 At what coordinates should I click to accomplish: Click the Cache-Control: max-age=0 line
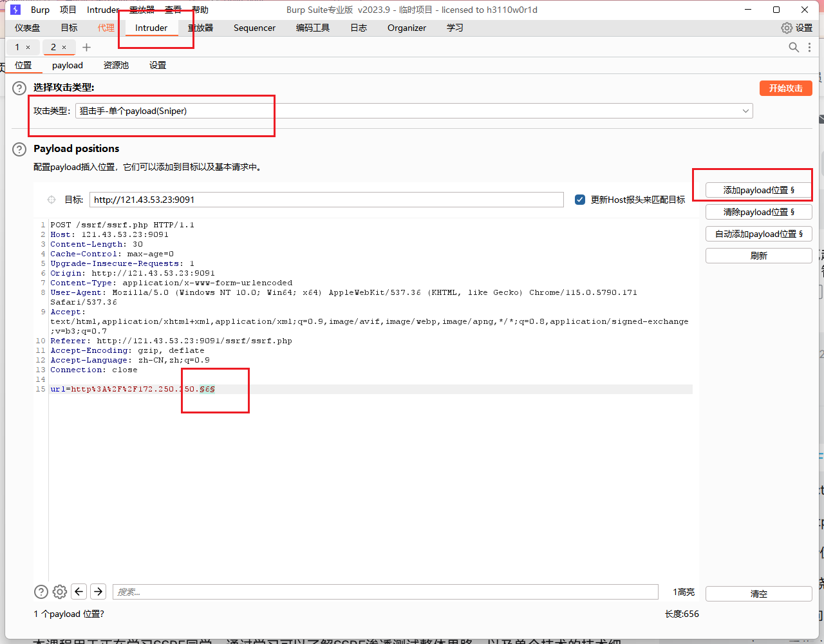[112, 254]
